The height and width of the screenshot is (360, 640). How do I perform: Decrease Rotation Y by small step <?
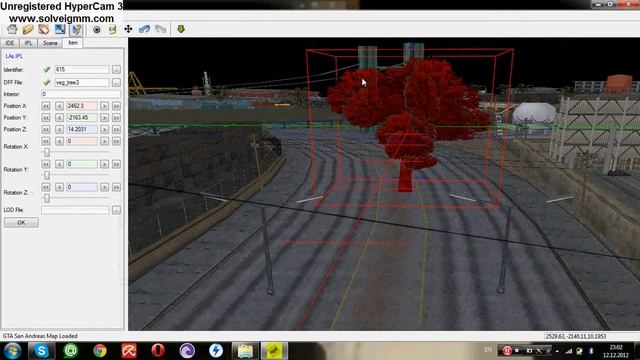[59, 164]
